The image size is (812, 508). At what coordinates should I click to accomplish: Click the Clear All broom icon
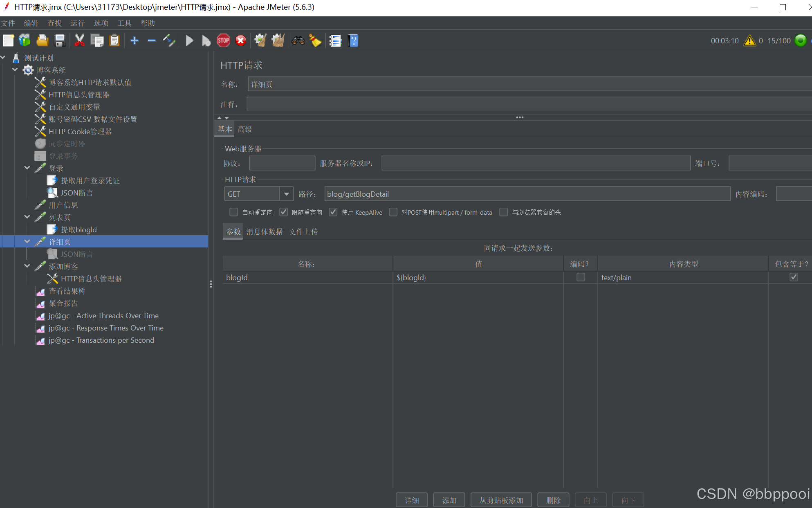pyautogui.click(x=278, y=40)
